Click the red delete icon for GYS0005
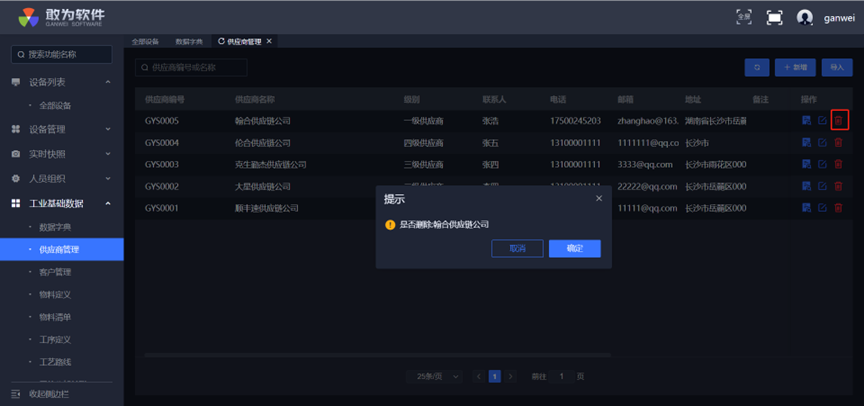864x406 pixels. point(838,121)
